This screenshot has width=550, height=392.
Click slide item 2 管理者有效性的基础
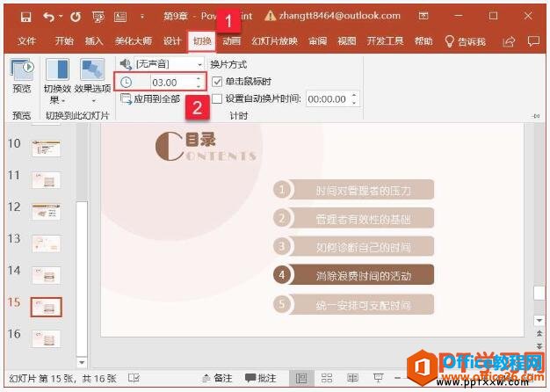[353, 218]
